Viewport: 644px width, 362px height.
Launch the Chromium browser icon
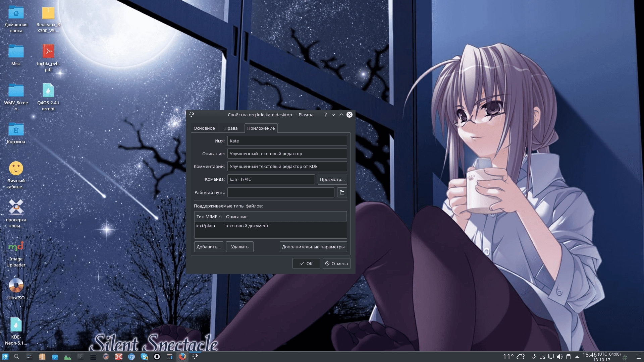point(131,357)
